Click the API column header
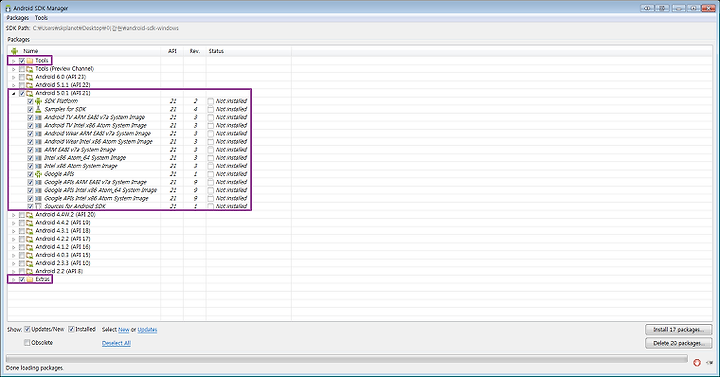This screenshot has width=720, height=377. coord(172,51)
